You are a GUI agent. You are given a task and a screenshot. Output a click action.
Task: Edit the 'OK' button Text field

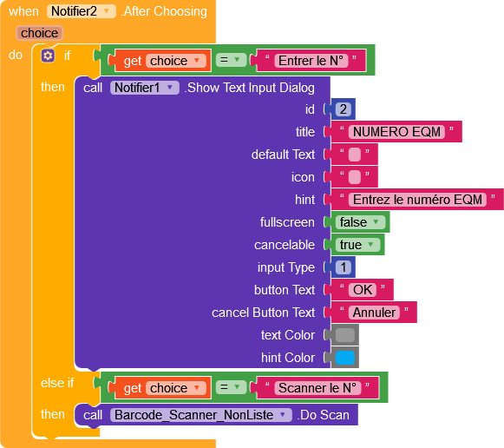point(363,290)
